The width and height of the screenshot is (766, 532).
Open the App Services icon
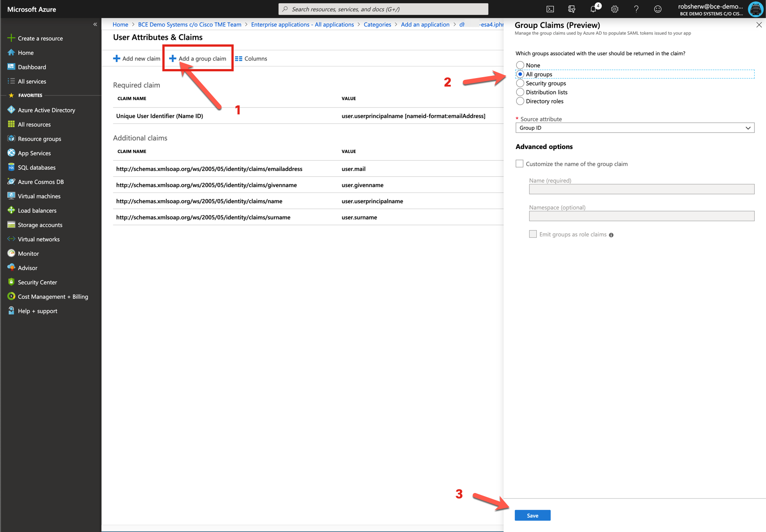pos(11,153)
